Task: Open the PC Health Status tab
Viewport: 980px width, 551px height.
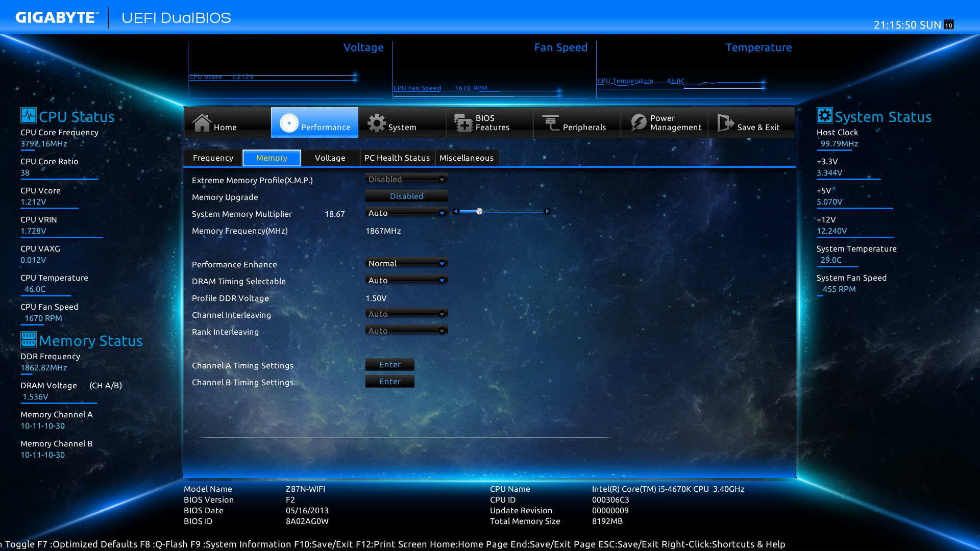Action: 397,158
